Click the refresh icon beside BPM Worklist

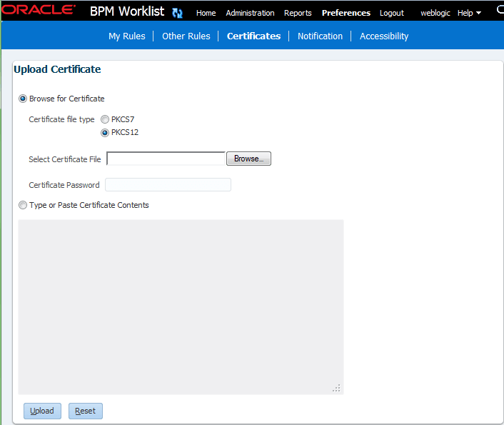tap(177, 13)
